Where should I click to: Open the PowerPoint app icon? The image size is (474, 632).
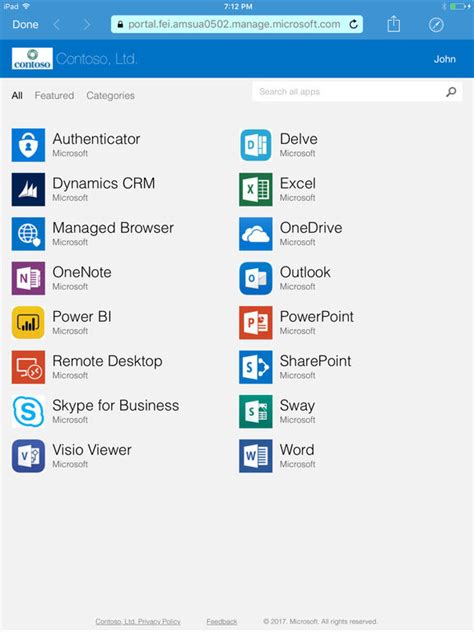[x=256, y=322]
